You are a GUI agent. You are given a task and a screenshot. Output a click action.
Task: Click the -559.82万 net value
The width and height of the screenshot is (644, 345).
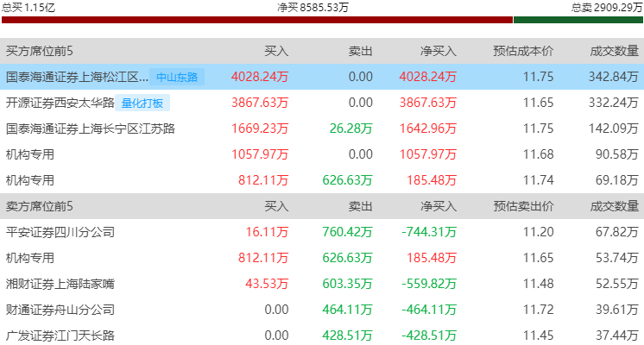[429, 284]
